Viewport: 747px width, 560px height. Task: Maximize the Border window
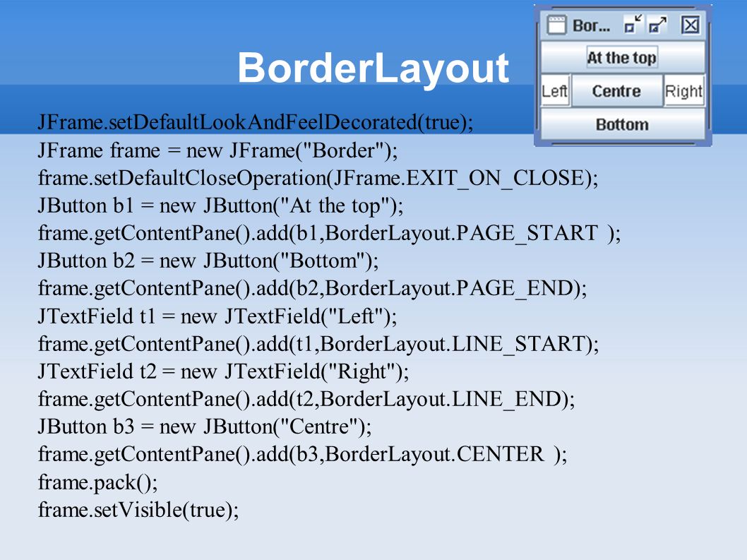pos(658,25)
